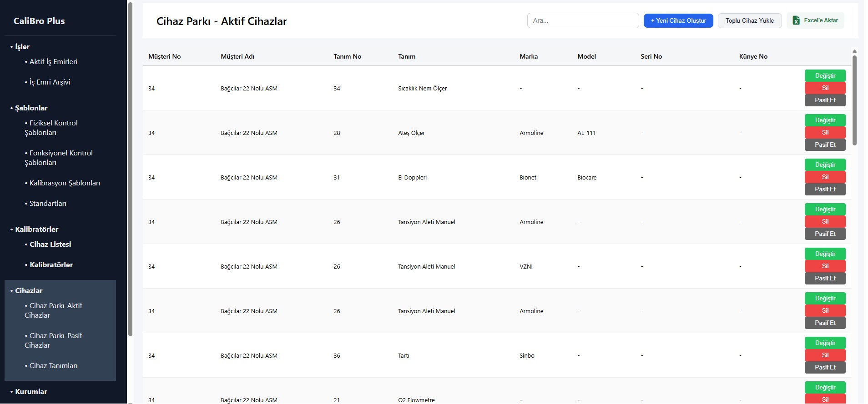Screen dimensions: 868x404
Task: Delete the Ateş Ölçer device row
Action: 825,133
